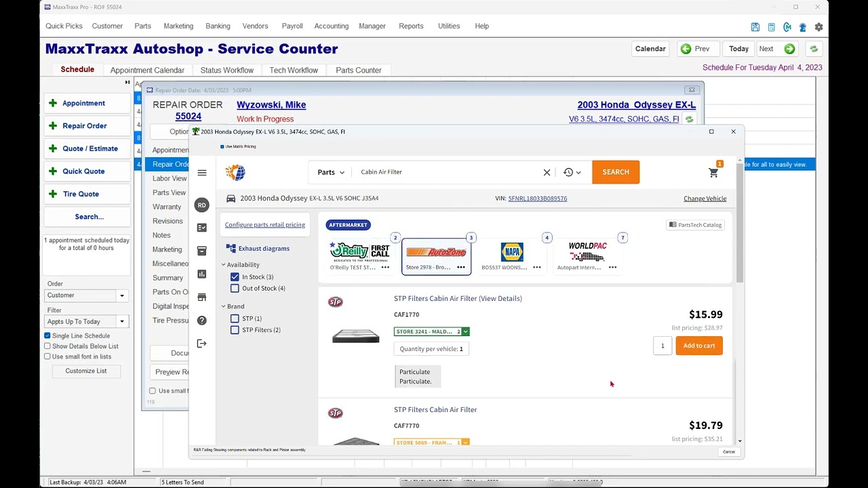Viewport: 868px width, 488px height.
Task: Click the VIN number link
Action: tap(538, 199)
